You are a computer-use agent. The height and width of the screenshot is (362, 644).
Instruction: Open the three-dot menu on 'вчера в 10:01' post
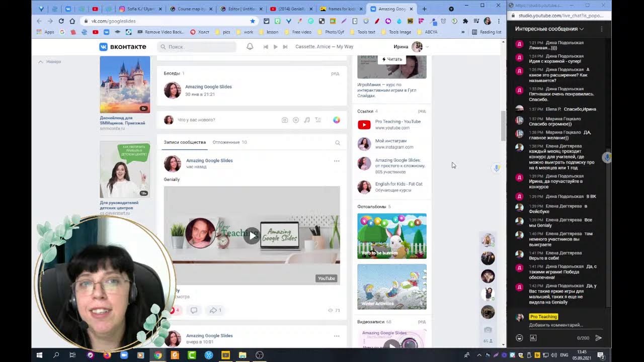point(337,336)
